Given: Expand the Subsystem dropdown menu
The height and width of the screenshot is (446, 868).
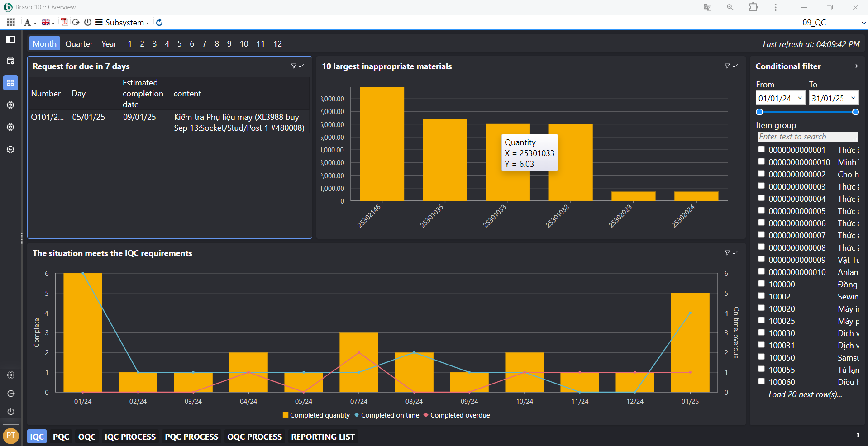Looking at the screenshot, I should pos(122,23).
